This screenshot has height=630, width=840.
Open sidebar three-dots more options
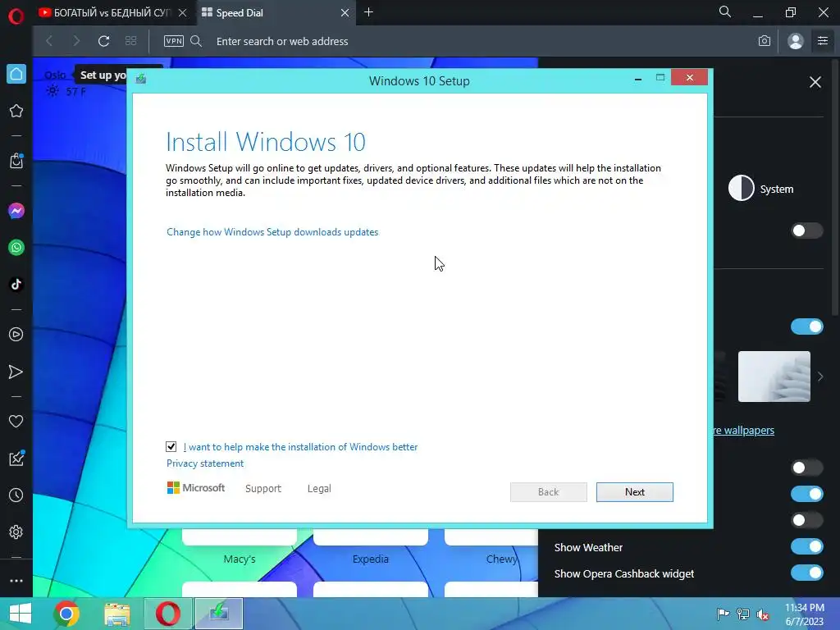point(16,581)
